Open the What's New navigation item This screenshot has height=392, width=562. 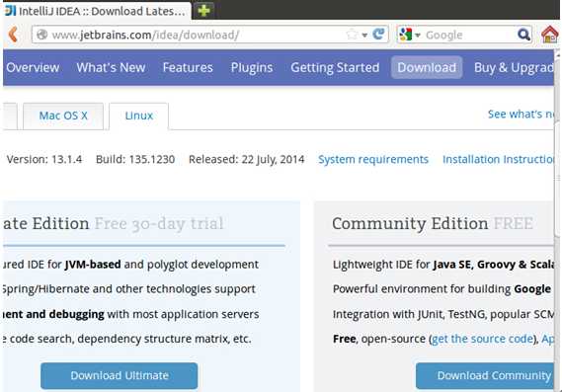[x=111, y=67]
